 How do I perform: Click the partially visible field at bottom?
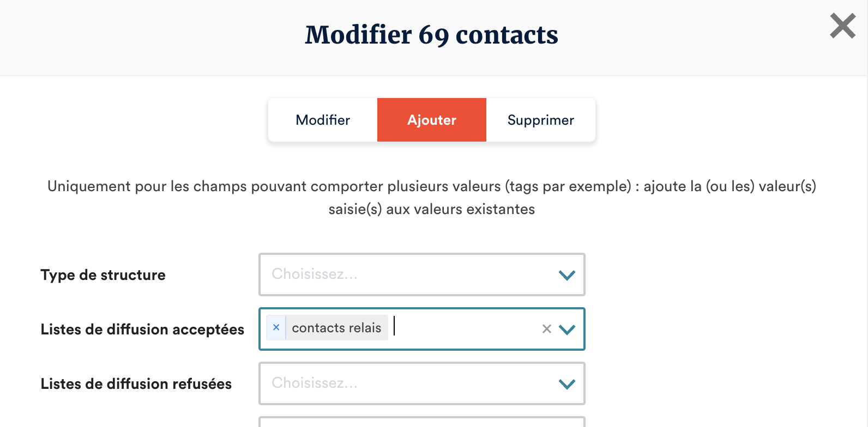(421, 422)
